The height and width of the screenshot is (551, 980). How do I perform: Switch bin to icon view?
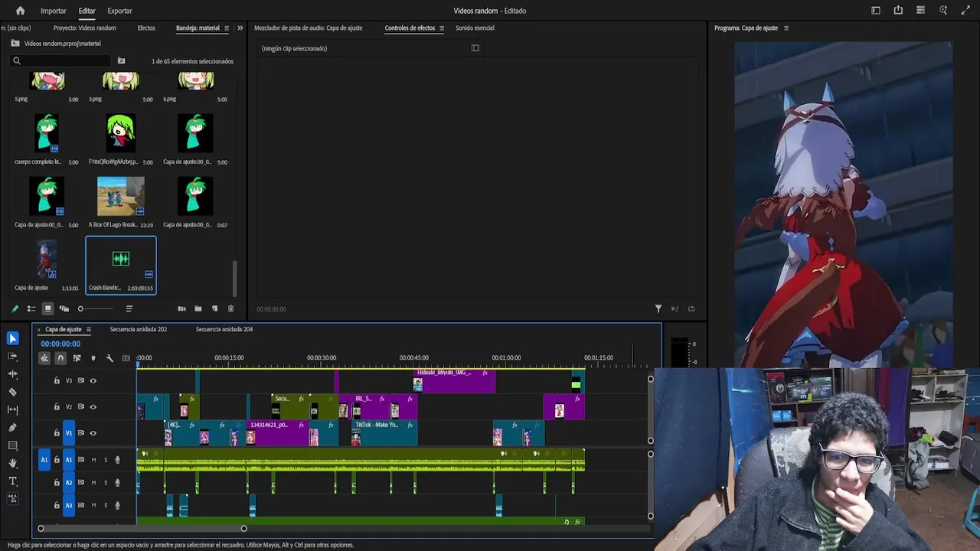coord(47,308)
